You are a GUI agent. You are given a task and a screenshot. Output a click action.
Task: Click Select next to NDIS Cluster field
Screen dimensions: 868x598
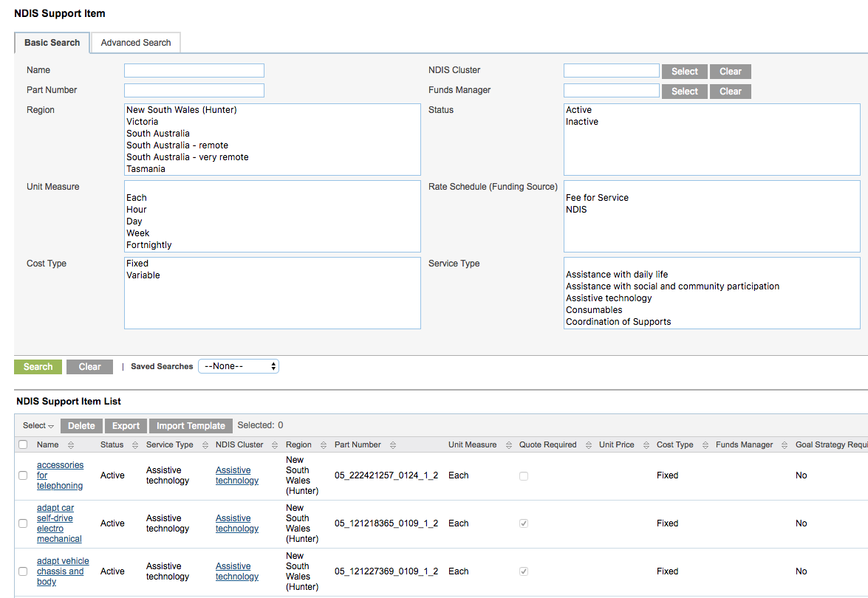tap(685, 72)
